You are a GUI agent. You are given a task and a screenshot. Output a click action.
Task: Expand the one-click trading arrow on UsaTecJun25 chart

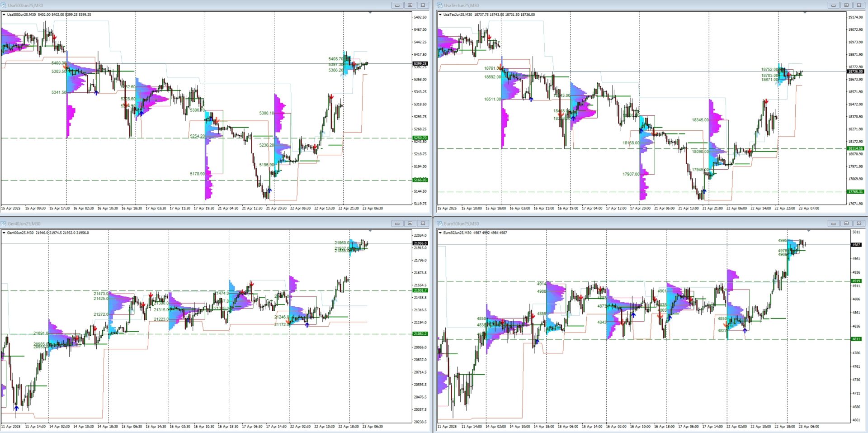pyautogui.click(x=440, y=14)
